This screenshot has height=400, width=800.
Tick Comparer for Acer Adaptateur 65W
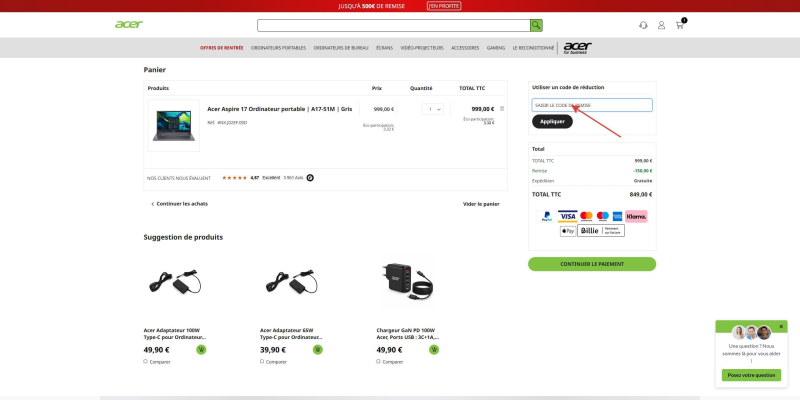click(x=262, y=361)
